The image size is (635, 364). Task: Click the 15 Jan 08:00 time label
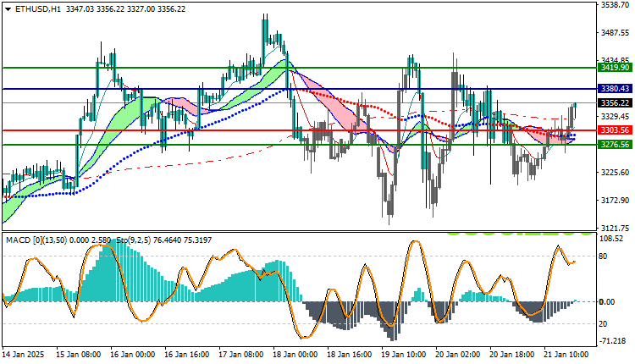pyautogui.click(x=79, y=355)
